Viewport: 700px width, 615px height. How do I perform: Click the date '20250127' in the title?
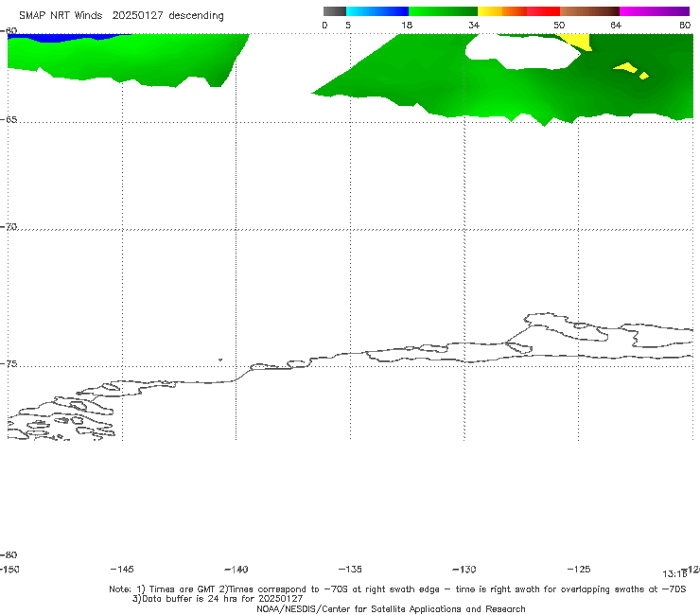[x=137, y=16]
